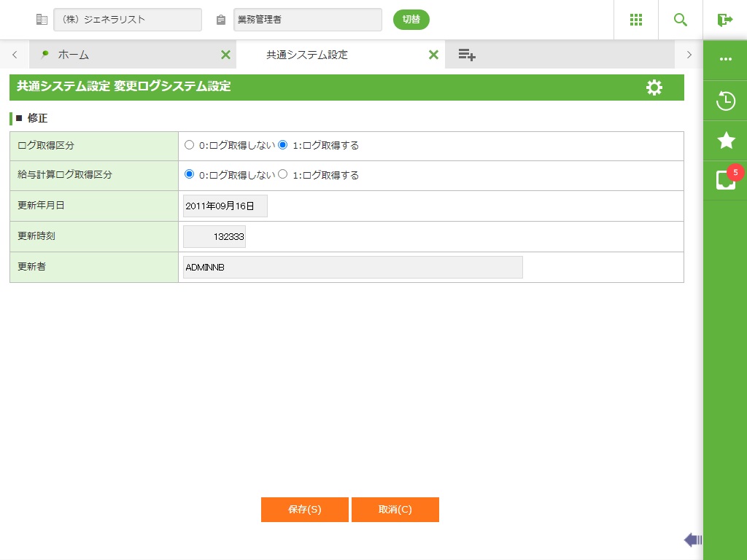Viewport: 747px width, 560px height.
Task: Open inbox icon with 5 notifications
Action: (725, 180)
